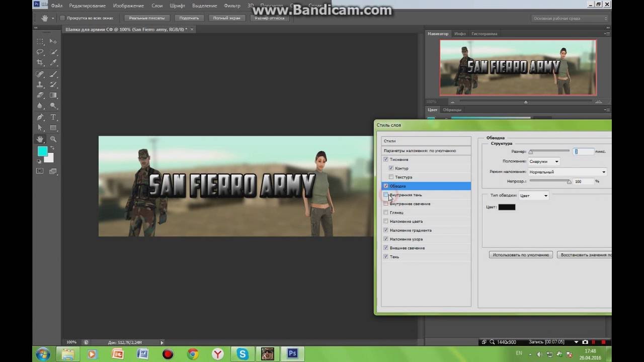
Task: Select Параметры наложения: по умолчанию row
Action: pos(426,150)
